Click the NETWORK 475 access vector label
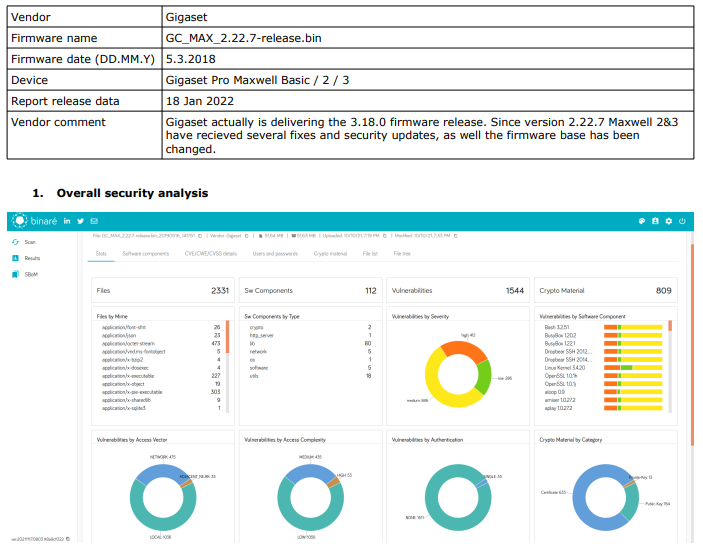703x549 pixels. point(163,457)
